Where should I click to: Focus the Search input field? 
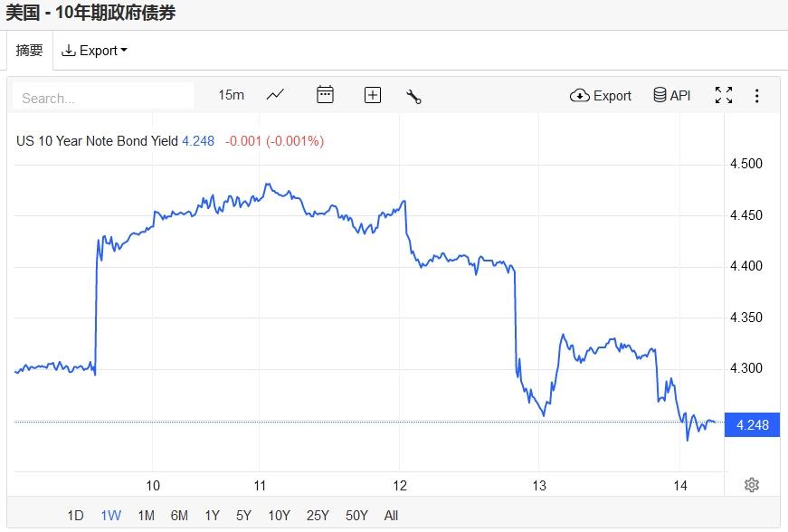(x=104, y=97)
